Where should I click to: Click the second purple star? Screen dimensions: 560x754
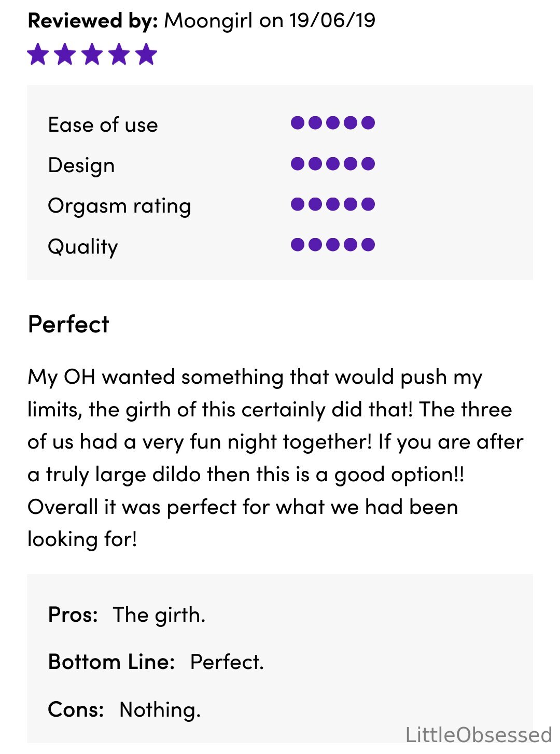tap(65, 54)
